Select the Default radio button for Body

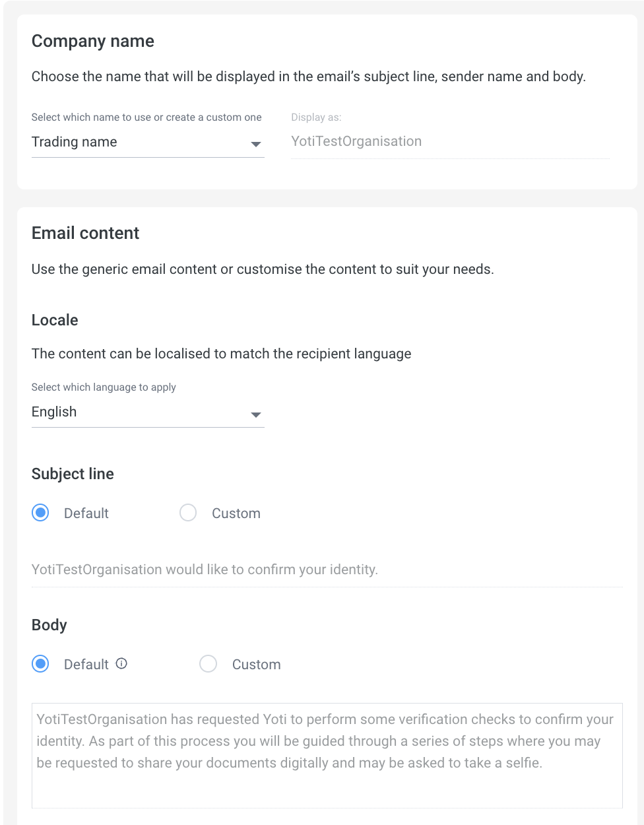point(41,664)
